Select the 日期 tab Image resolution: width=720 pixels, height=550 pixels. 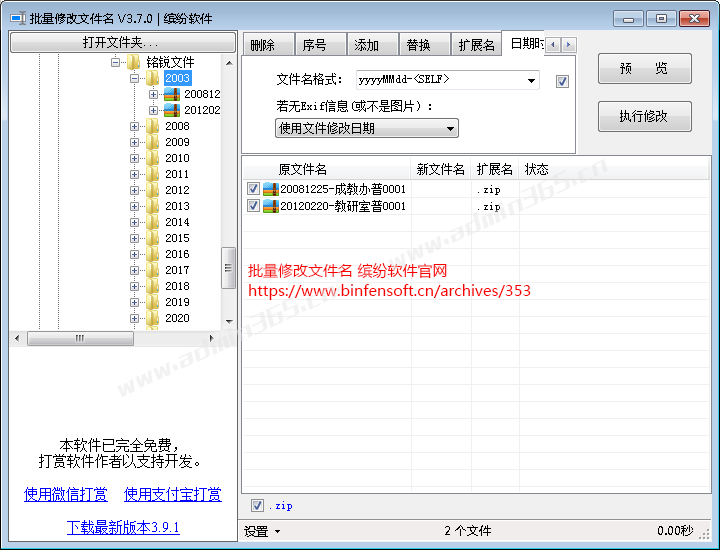tap(523, 44)
